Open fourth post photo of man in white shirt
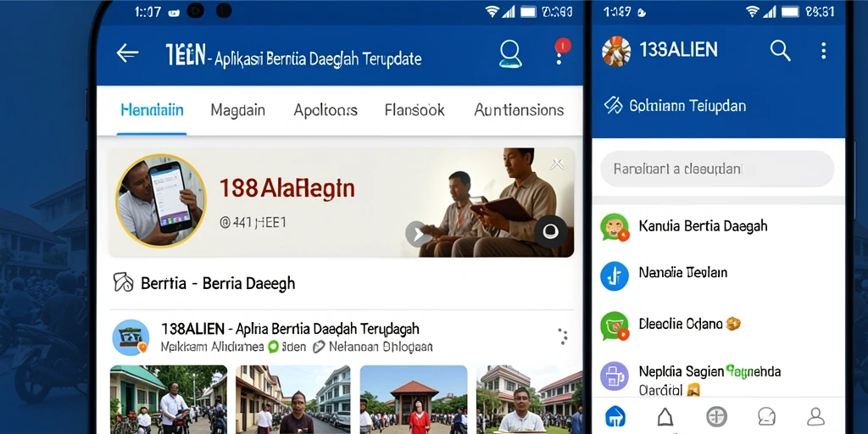Image resolution: width=868 pixels, height=434 pixels. click(529, 398)
